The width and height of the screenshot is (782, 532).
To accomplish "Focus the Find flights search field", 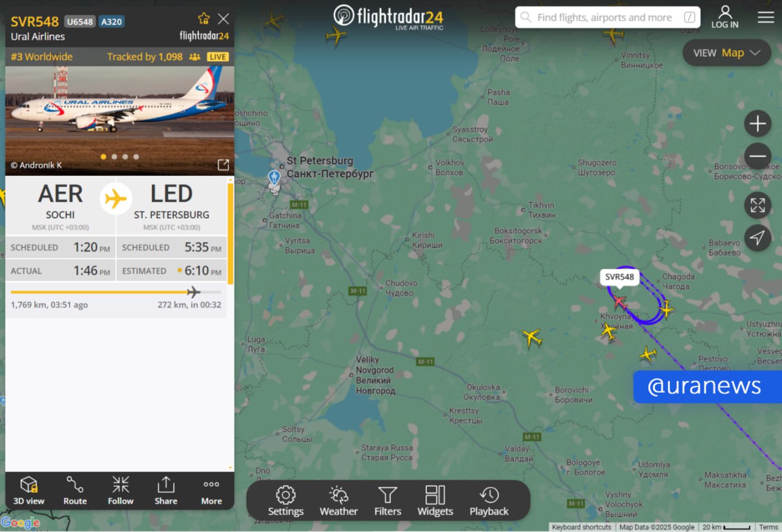I will [608, 18].
